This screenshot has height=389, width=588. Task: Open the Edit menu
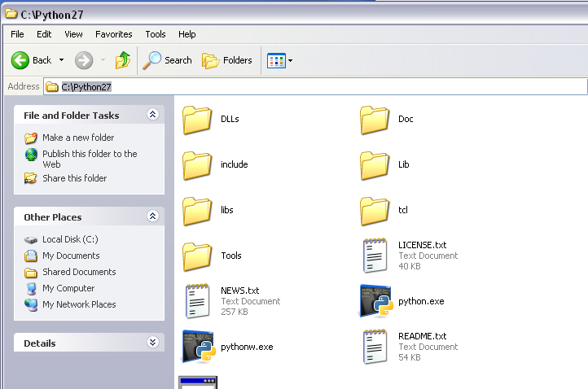click(44, 34)
